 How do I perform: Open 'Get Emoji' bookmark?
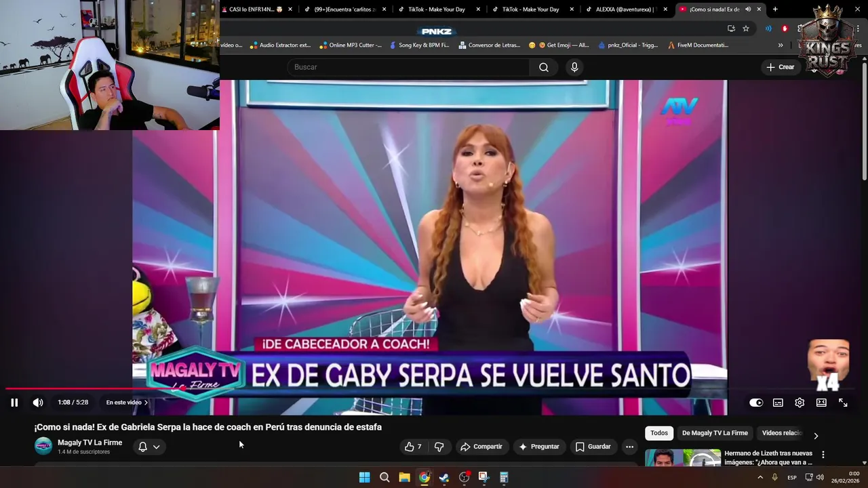click(x=559, y=45)
